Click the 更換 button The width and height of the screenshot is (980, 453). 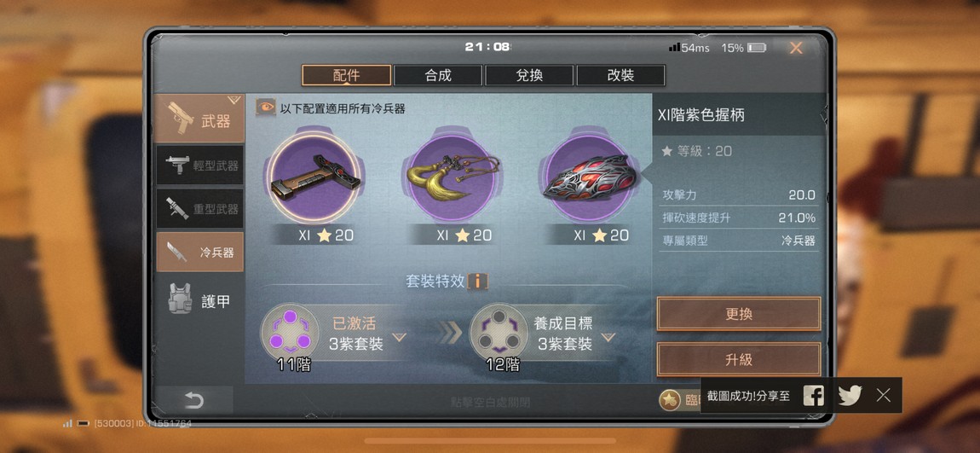click(x=739, y=314)
